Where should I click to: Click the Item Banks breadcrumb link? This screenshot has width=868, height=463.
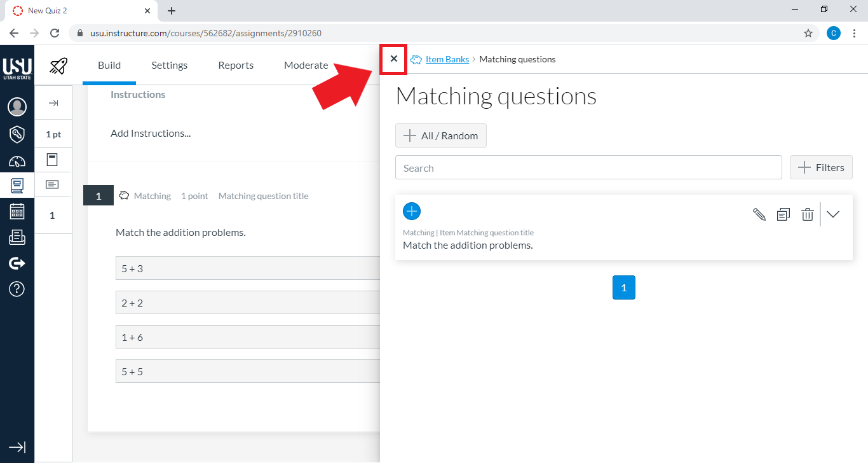(x=447, y=59)
